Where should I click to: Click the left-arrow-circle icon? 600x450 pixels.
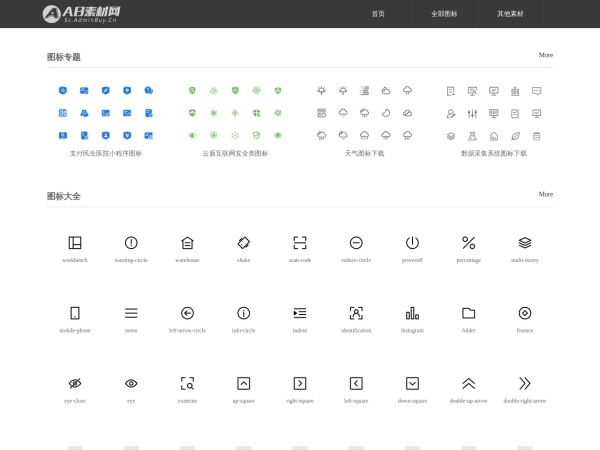click(187, 313)
